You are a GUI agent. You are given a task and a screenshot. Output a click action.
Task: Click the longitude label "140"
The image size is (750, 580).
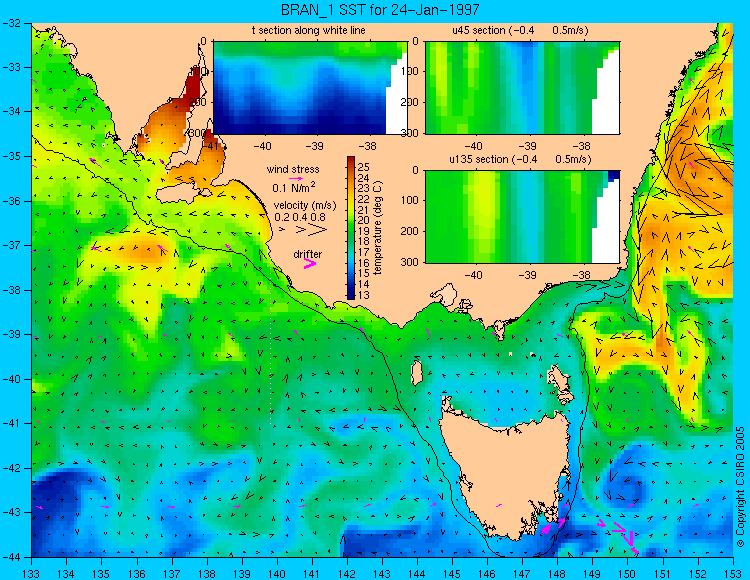pyautogui.click(x=277, y=574)
